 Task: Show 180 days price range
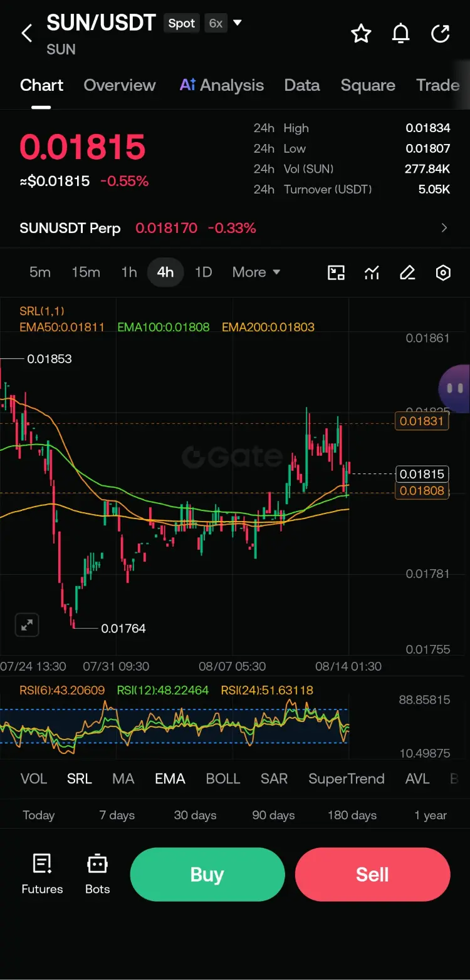pyautogui.click(x=352, y=815)
